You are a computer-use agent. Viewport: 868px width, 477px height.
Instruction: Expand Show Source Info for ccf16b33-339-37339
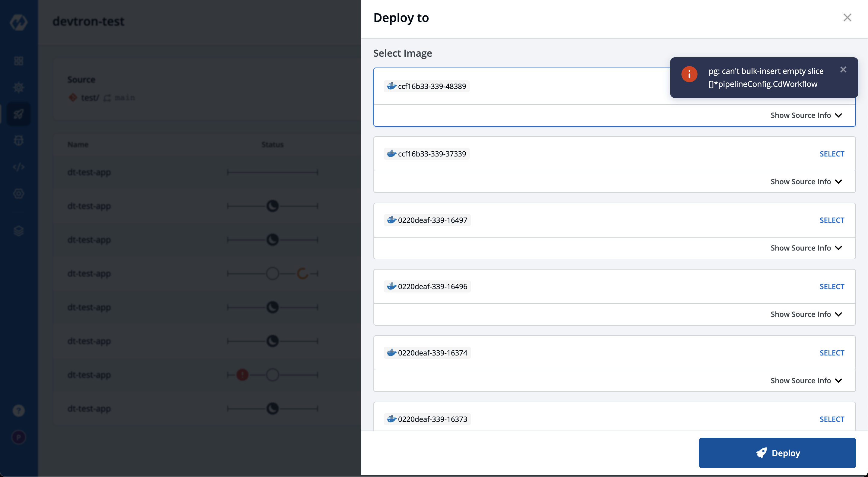coord(806,182)
